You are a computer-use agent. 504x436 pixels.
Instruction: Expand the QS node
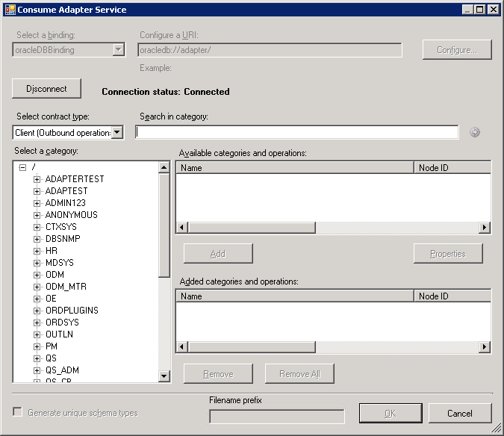point(37,358)
